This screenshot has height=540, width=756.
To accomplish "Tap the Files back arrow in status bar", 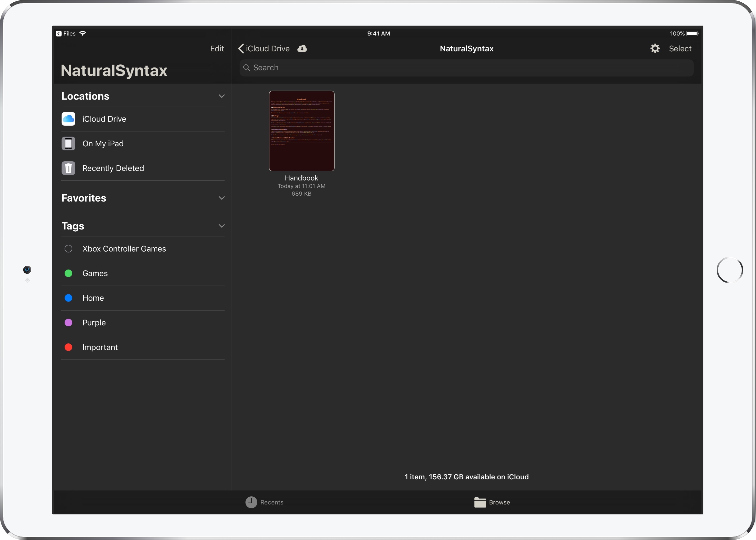I will tap(59, 34).
